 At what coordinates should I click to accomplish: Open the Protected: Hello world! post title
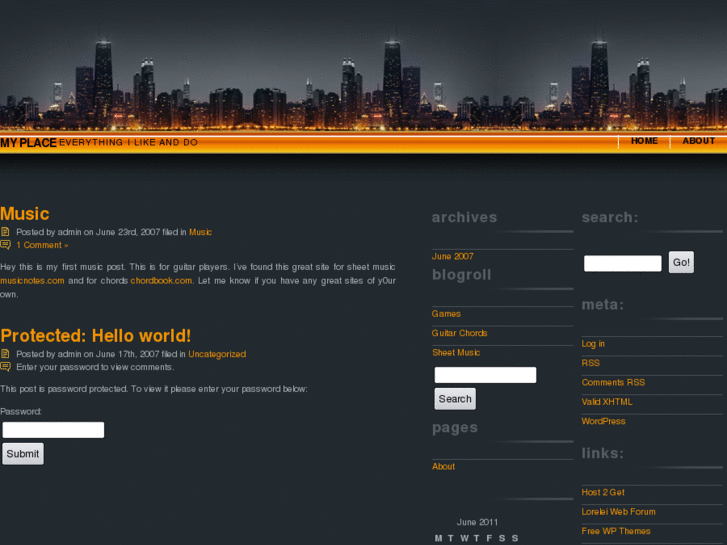point(96,336)
